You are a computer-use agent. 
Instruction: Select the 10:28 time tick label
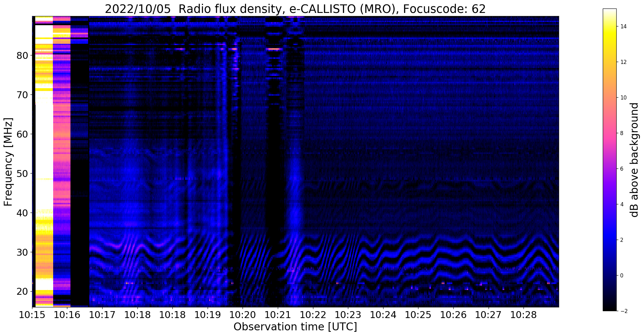(524, 315)
